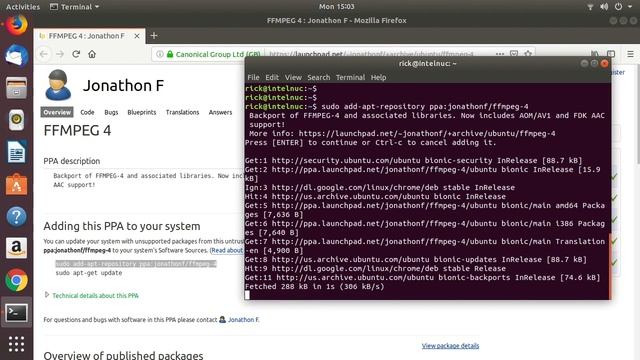
Task: Open the terminal Help menu
Action: click(x=378, y=77)
